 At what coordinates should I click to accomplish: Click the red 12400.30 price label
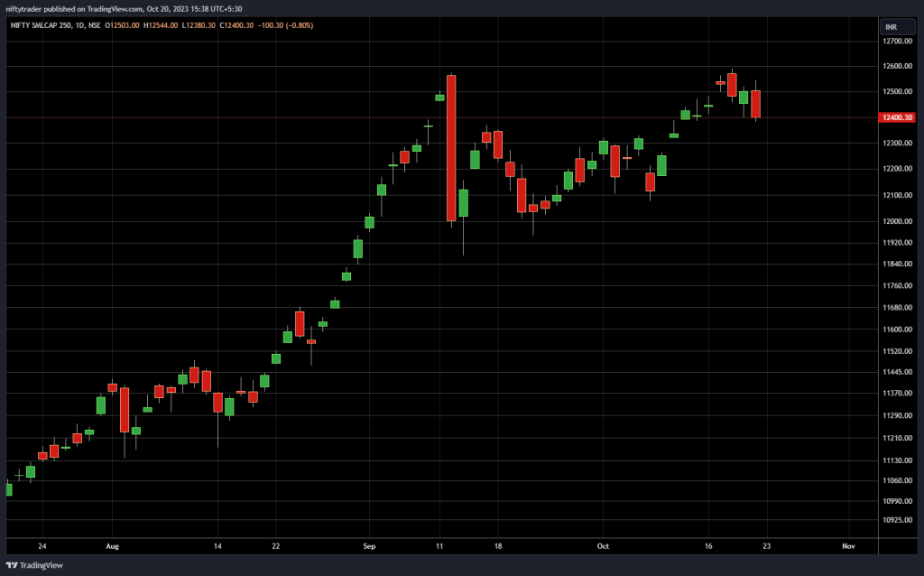pos(896,117)
